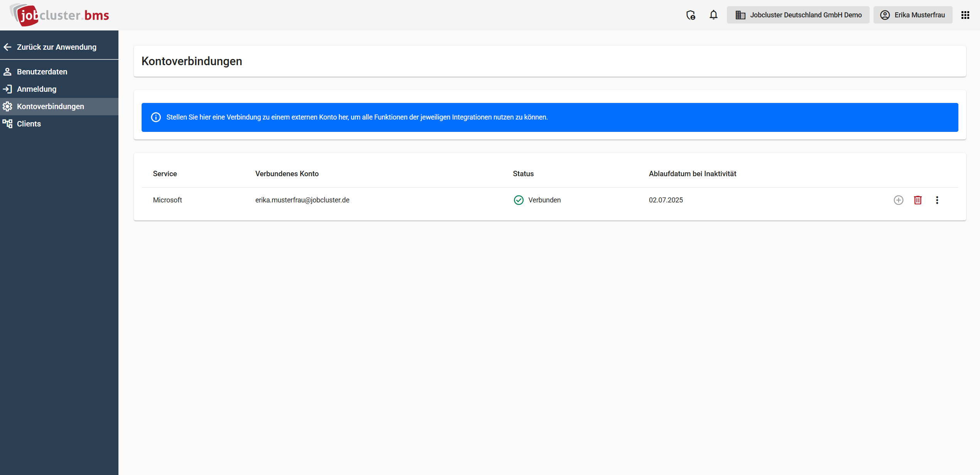Click the Kontoverbindungen gear icon
This screenshot has height=475, width=980.
pos(7,106)
